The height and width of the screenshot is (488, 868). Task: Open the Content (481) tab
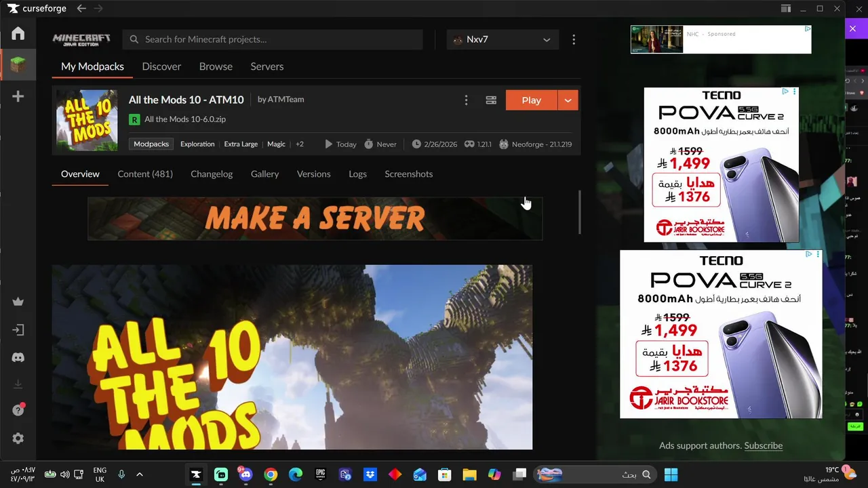(145, 174)
